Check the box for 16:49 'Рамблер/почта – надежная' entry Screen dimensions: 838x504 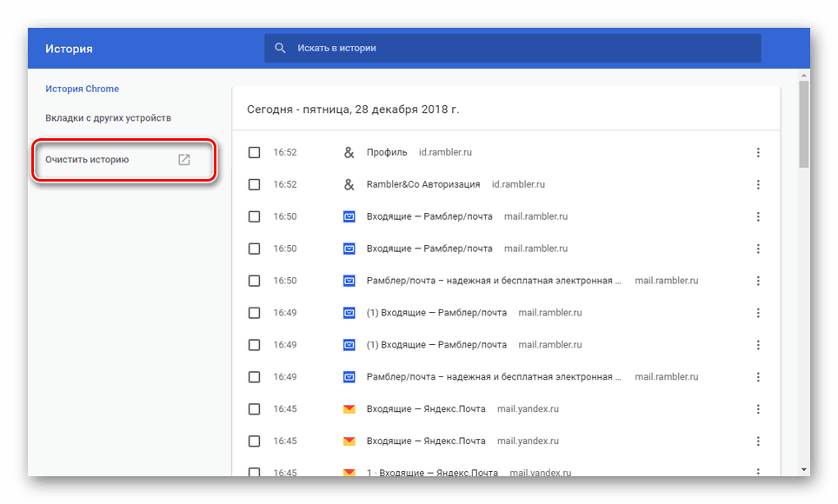point(255,377)
